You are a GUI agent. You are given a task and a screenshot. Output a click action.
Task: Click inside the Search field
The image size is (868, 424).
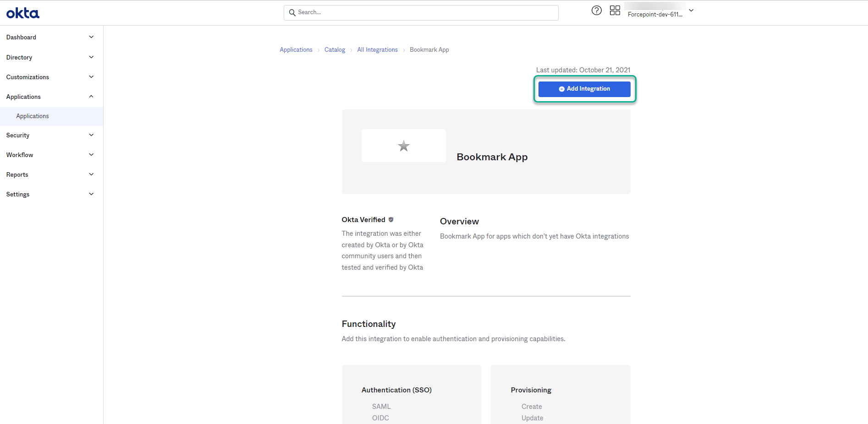[412, 12]
